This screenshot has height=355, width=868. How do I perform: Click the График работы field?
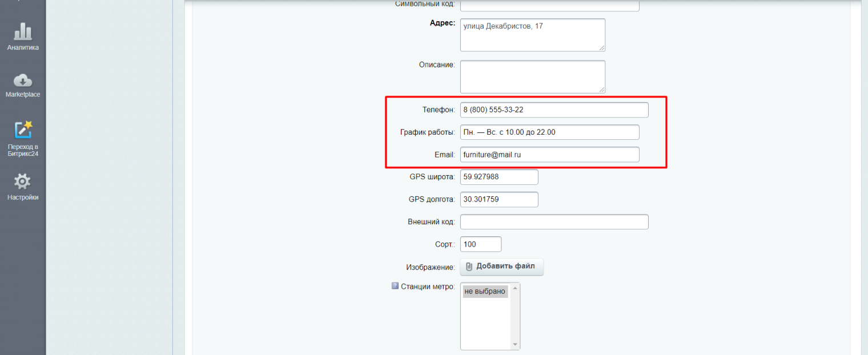[549, 132]
